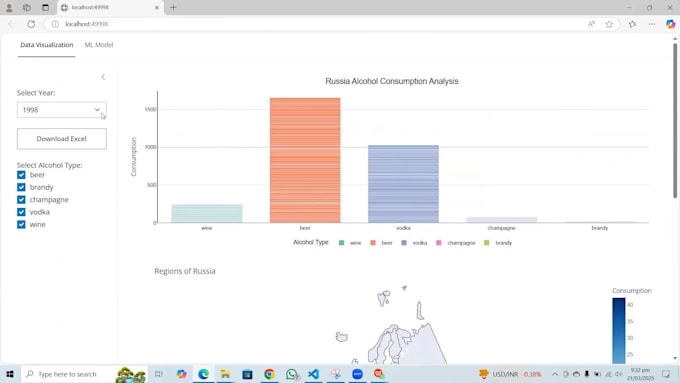Viewport: 680px width, 383px height.
Task: Open the blue round app on taskbar
Action: click(x=357, y=374)
